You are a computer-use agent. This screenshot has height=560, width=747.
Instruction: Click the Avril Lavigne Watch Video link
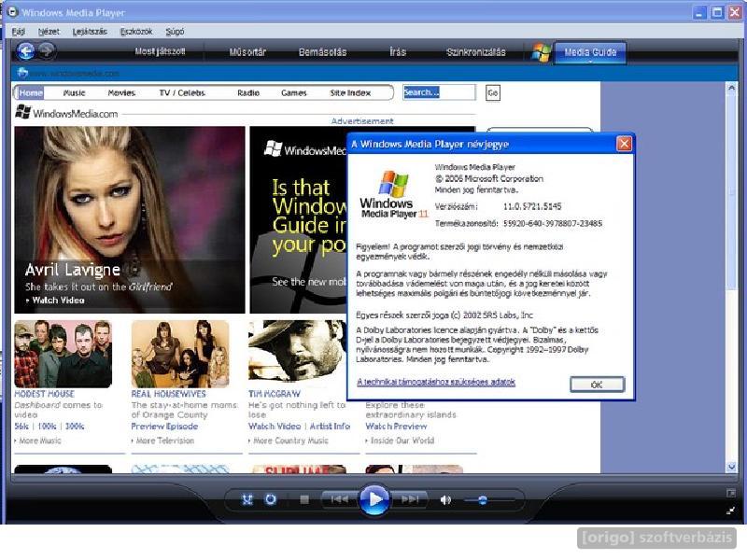[58, 301]
